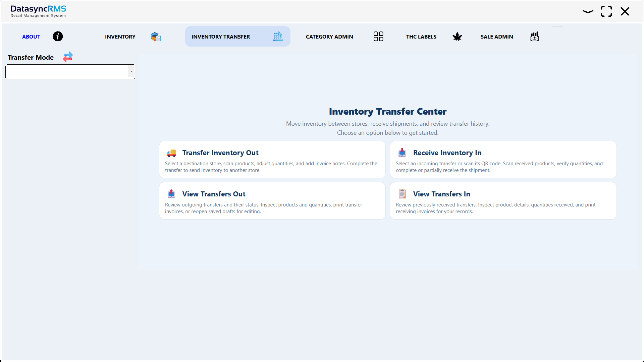Choose Receive Inventory In card title
Viewport: 644px width, 362px height.
447,153
